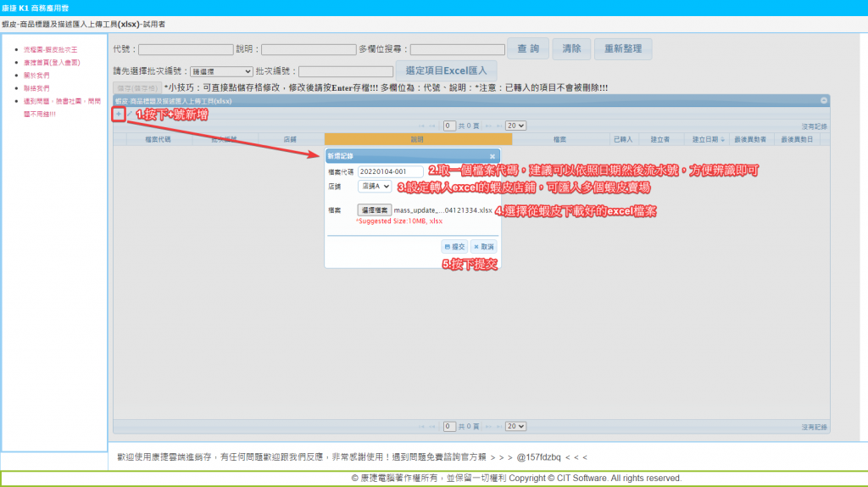Image resolution: width=868 pixels, height=487 pixels.
Task: Sort by the 建立日期 column header
Action: 705,138
